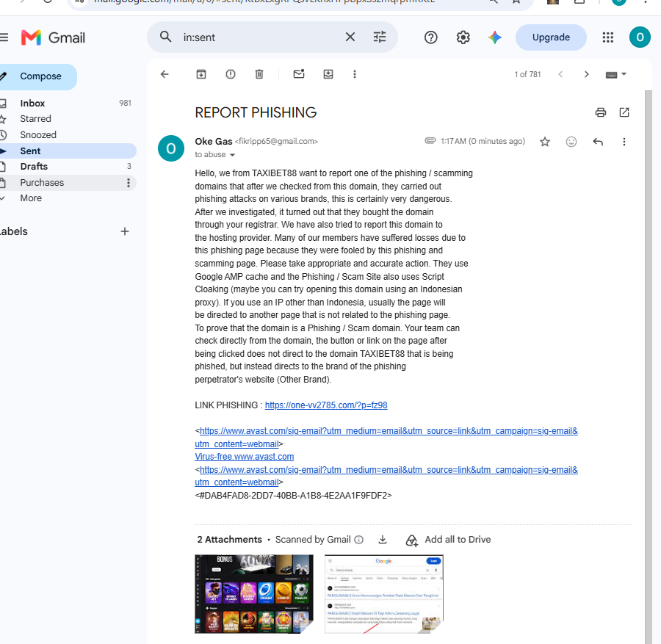
Task: Click the REPORT PHISHING subject heading
Action: [x=256, y=113]
